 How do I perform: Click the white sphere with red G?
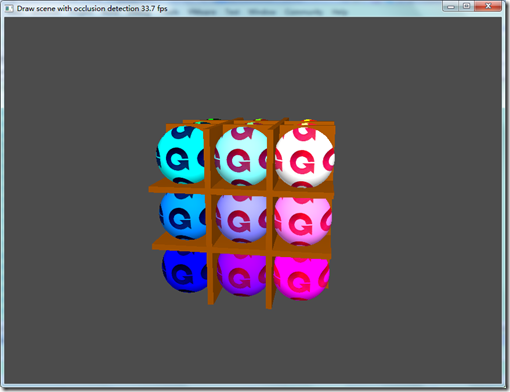tap(304, 157)
